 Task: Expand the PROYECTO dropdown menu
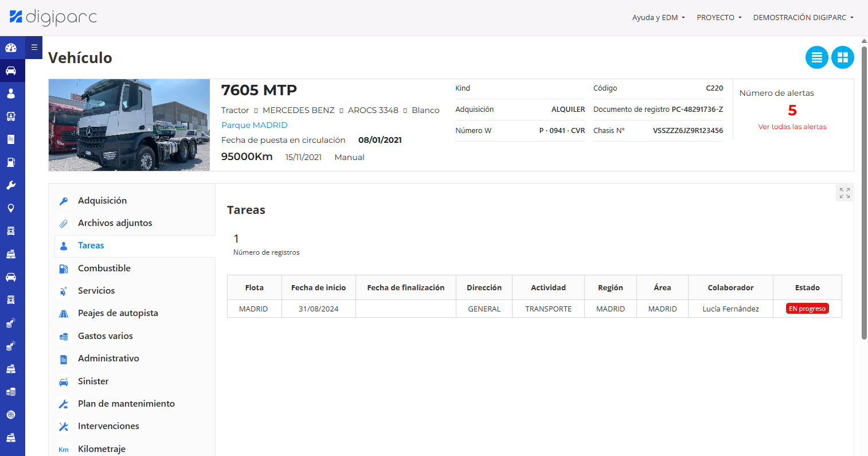pyautogui.click(x=719, y=18)
